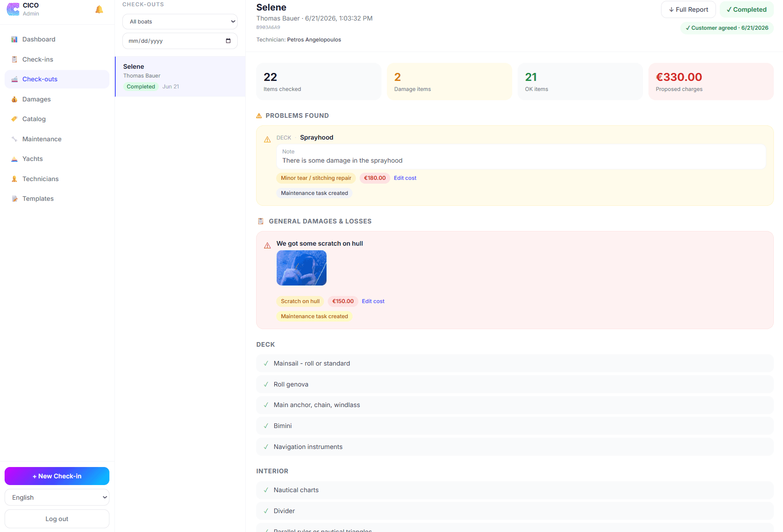Start a New Check-in

tap(57, 476)
